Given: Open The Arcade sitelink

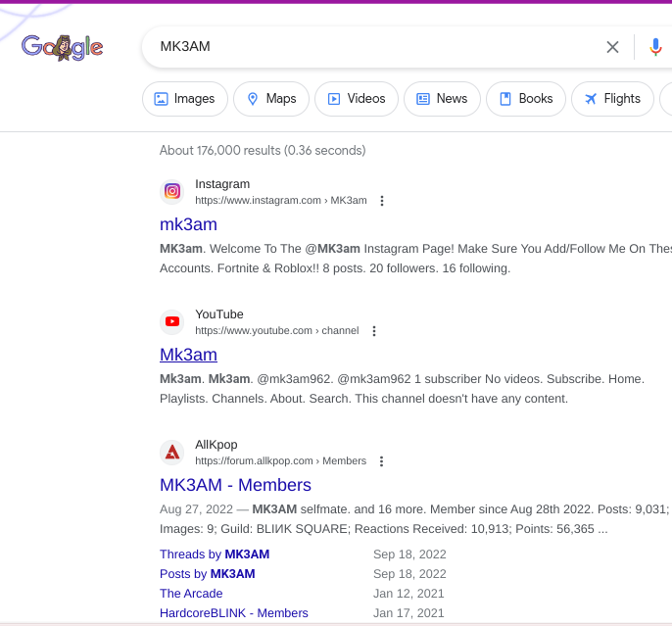Looking at the screenshot, I should [191, 594].
